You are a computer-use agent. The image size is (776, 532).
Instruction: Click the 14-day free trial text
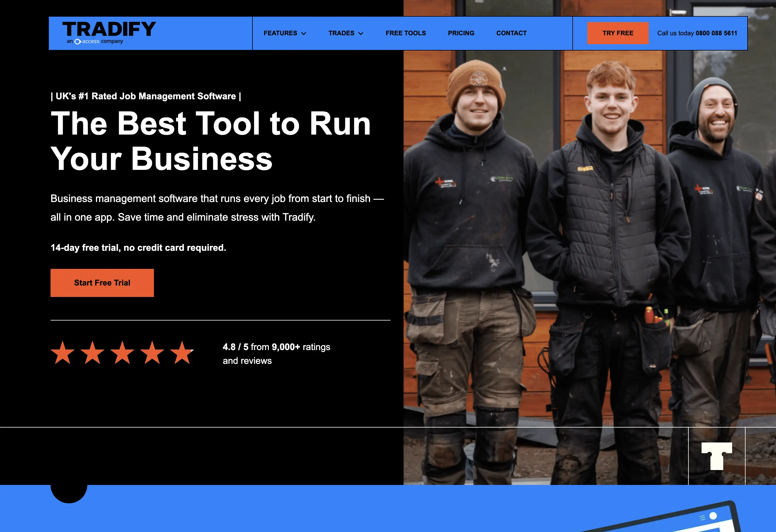[138, 247]
